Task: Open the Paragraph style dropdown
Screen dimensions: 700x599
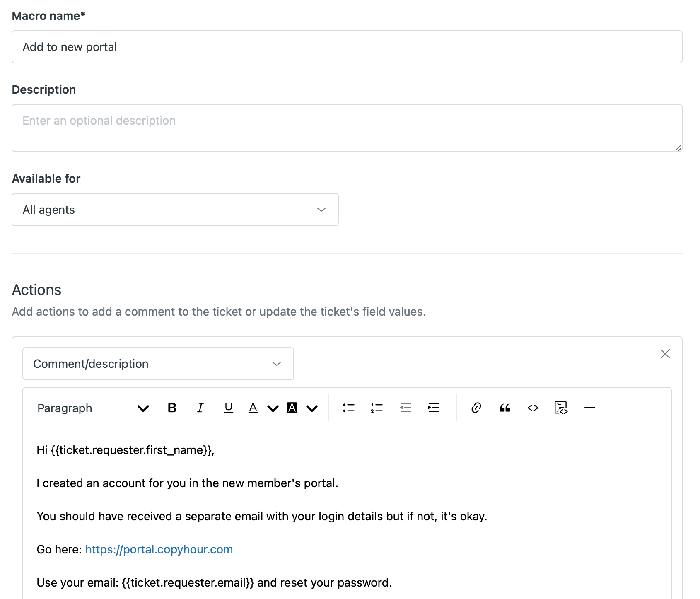Action: click(x=93, y=408)
